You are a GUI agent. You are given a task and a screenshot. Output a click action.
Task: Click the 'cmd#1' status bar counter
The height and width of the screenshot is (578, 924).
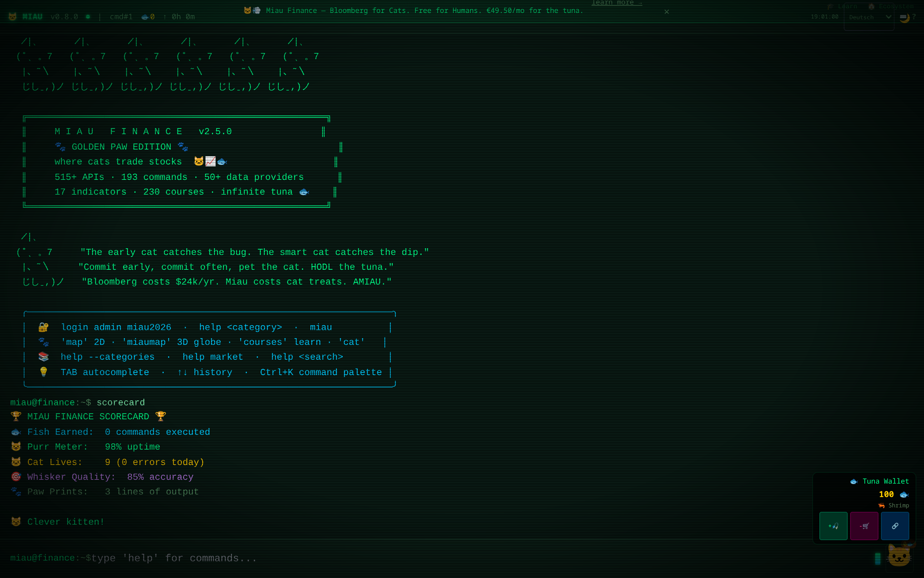[x=121, y=17]
